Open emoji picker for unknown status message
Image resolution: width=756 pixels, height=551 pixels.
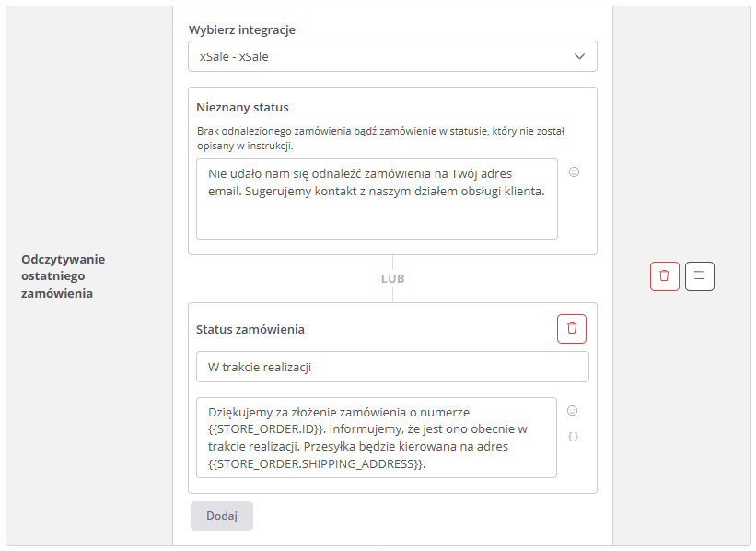coord(574,171)
